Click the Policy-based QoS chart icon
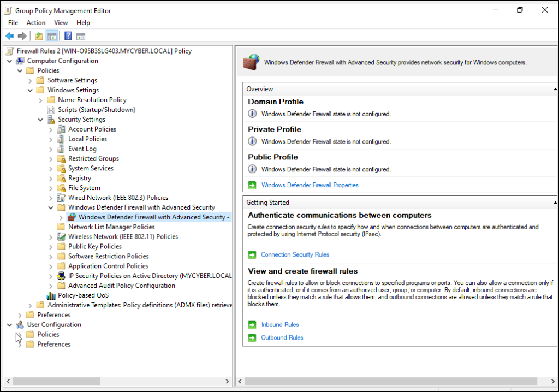This screenshot has height=392, width=559. point(51,295)
